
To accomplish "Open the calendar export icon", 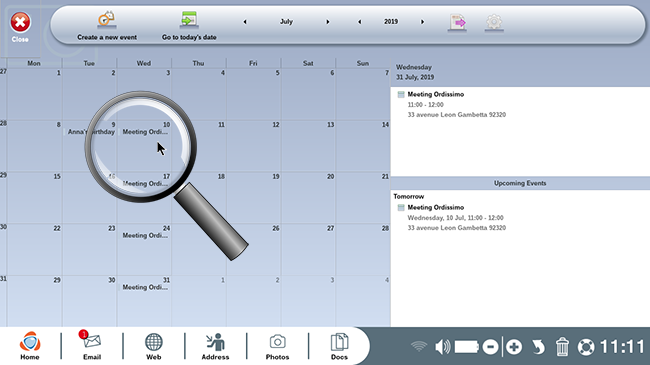I will pos(457,22).
